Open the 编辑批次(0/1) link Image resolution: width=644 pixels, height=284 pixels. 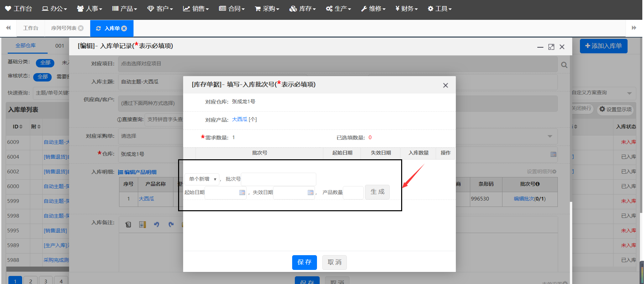click(530, 199)
